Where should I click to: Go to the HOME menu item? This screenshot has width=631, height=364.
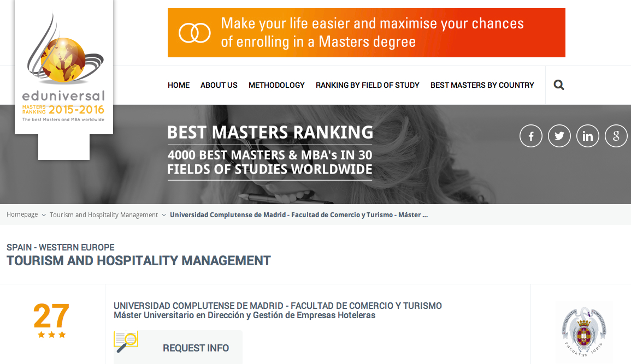(179, 85)
